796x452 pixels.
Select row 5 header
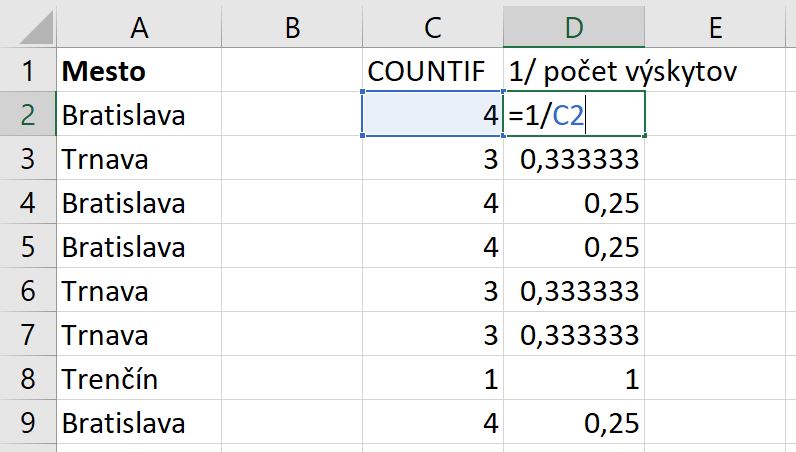[x=28, y=246]
